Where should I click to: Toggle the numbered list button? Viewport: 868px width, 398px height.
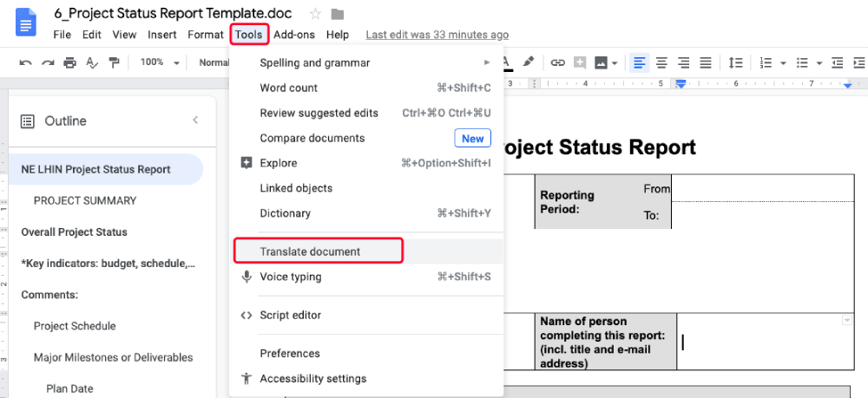766,62
